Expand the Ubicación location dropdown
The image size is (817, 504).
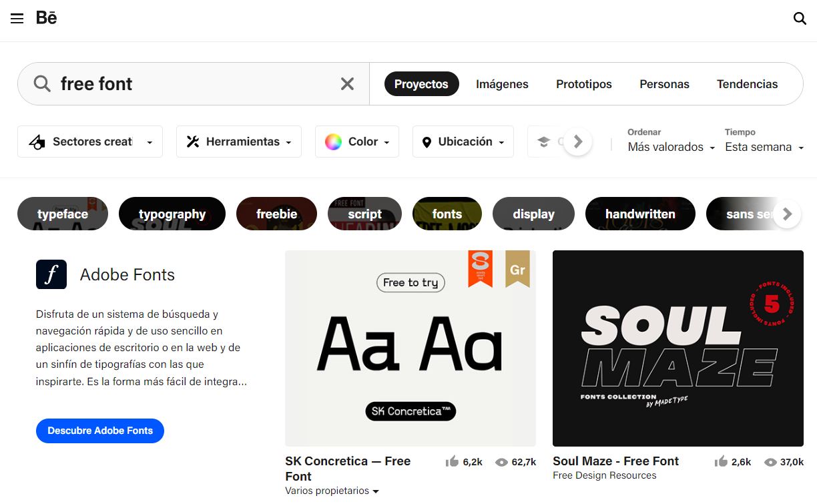(x=463, y=142)
